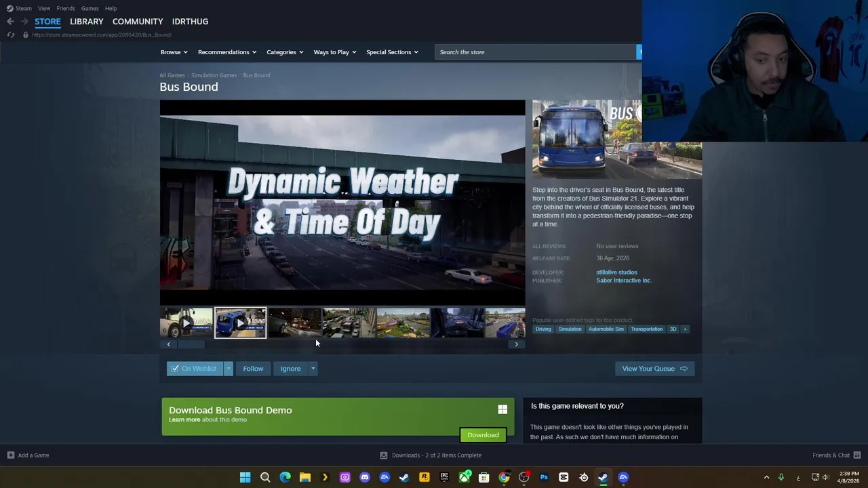Open Google Chrome from the taskbar
The width and height of the screenshot is (868, 488).
click(x=504, y=477)
